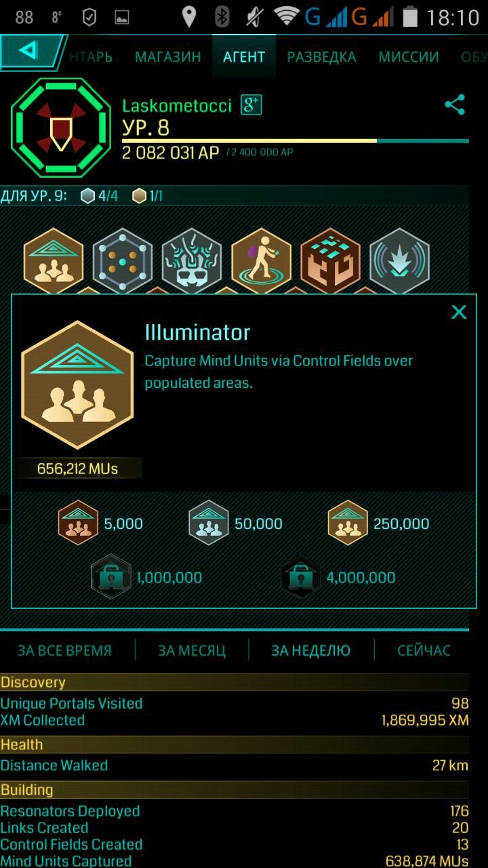This screenshot has width=488, height=868.
Task: Select the Trekker walking figure medal
Action: pos(261,261)
